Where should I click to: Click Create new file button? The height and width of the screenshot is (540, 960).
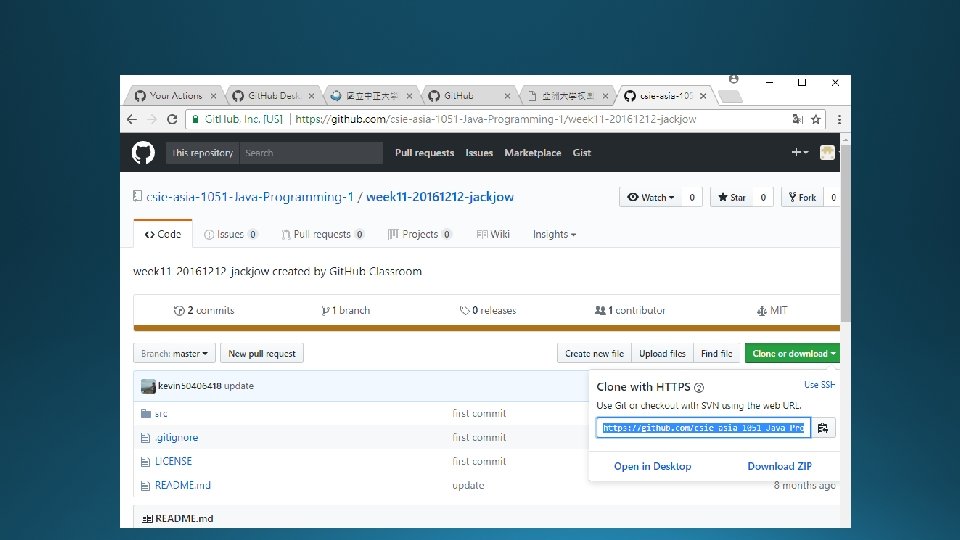[x=594, y=353]
